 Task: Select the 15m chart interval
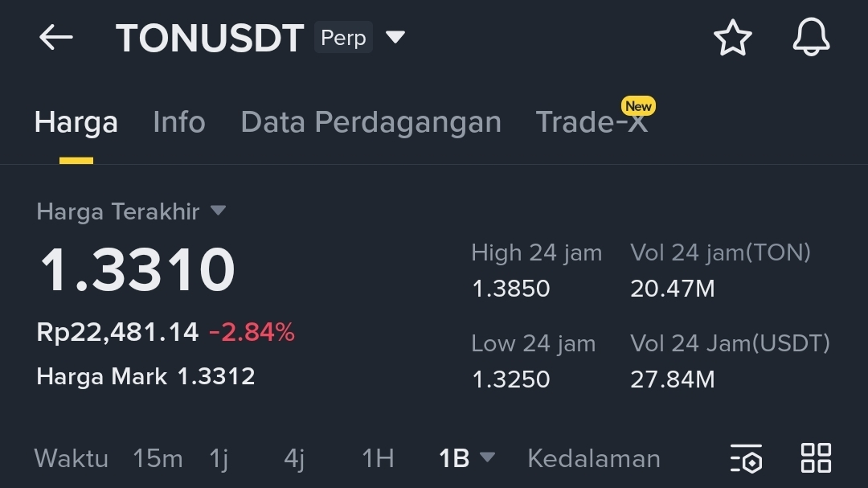click(158, 458)
